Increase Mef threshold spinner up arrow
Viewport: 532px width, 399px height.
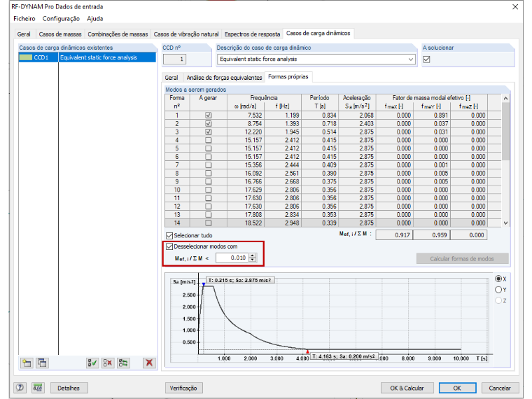pos(253,255)
